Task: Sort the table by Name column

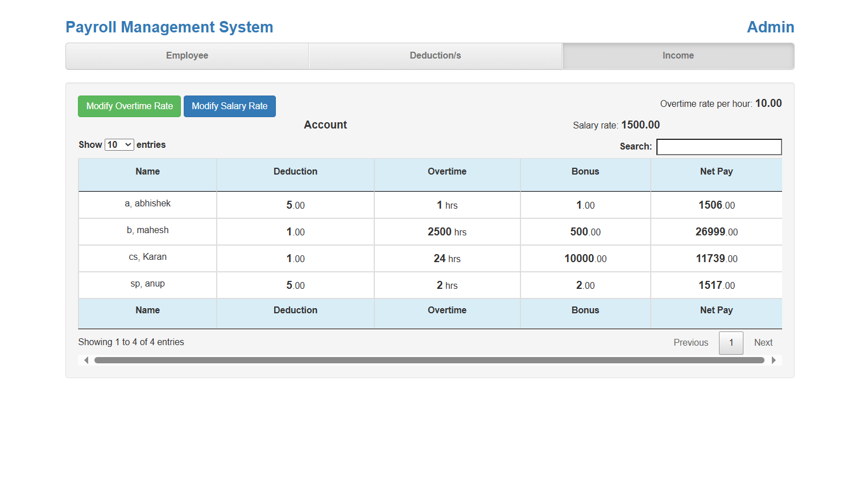Action: click(x=147, y=171)
